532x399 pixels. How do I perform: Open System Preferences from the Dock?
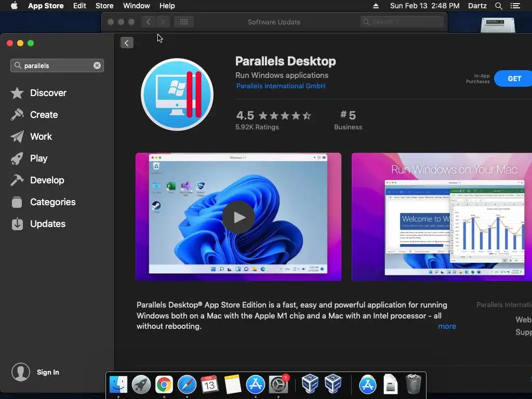278,384
